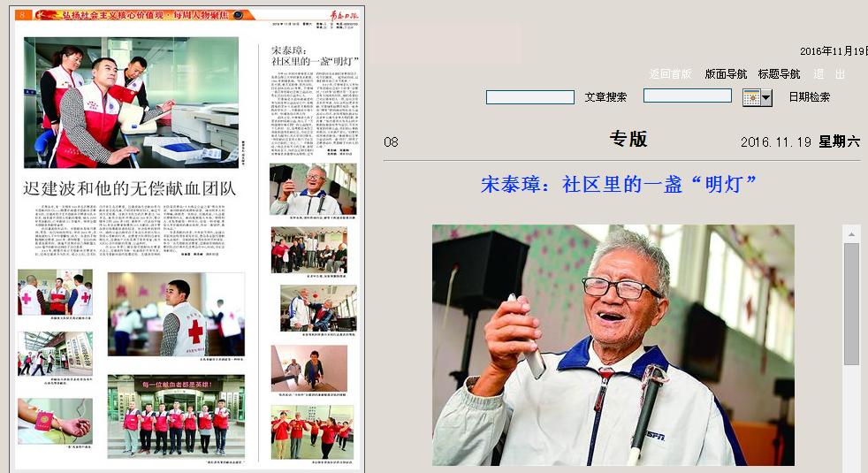Click the article scrollbar thumb
This screenshot has height=473, width=868.
click(x=851, y=303)
